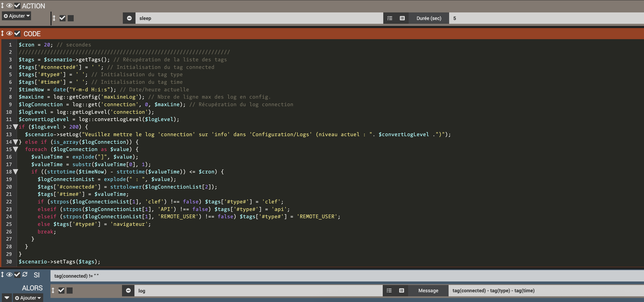Grab the move handle of CODE block
Image resolution: width=644 pixels, height=302 pixels.
(2, 33)
